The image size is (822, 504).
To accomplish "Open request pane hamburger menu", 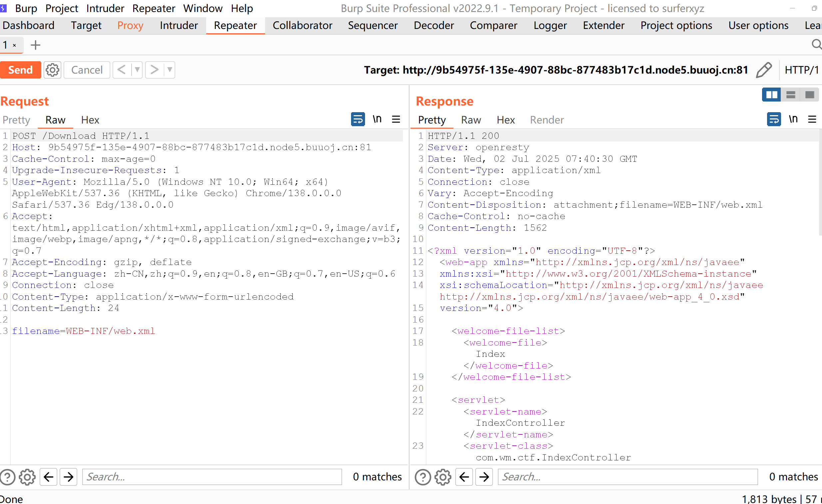I will [x=396, y=119].
